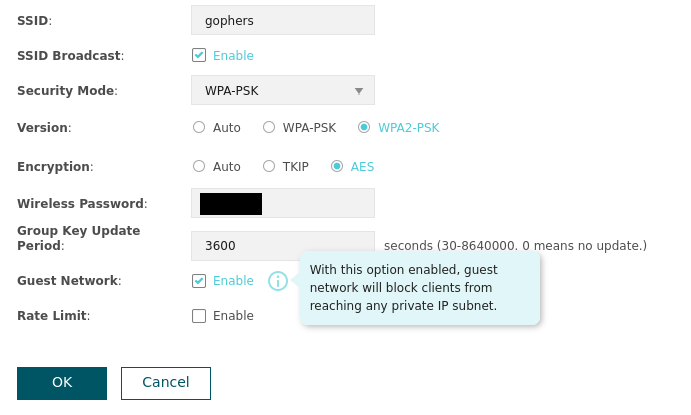Viewport: 691px width, 415px height.
Task: Click the guest network tooltip text
Action: coord(418,288)
